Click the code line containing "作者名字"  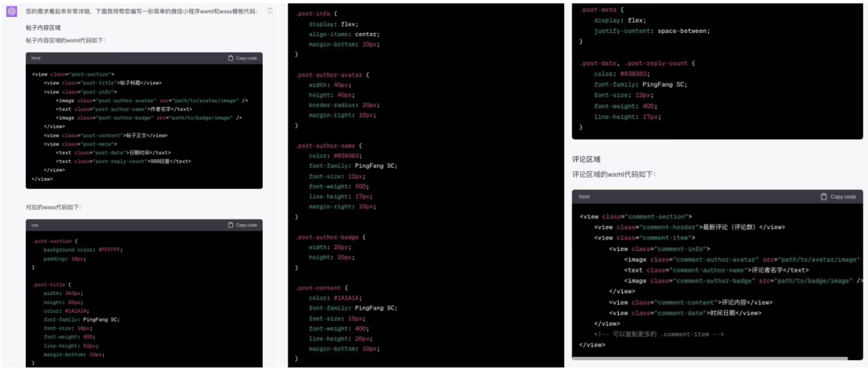click(124, 109)
